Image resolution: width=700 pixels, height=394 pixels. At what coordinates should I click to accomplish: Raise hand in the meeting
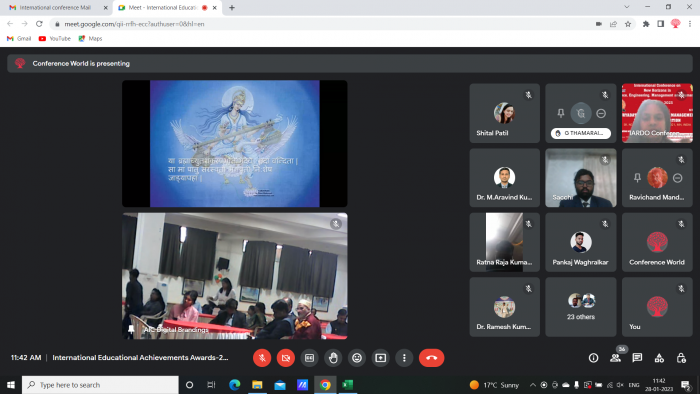(x=333, y=358)
